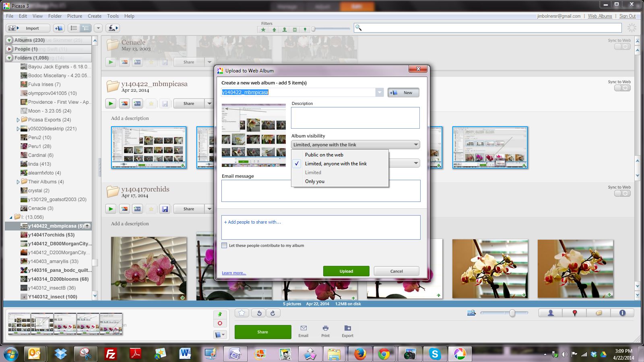Click the Print icon in bottom bar

pyautogui.click(x=325, y=331)
